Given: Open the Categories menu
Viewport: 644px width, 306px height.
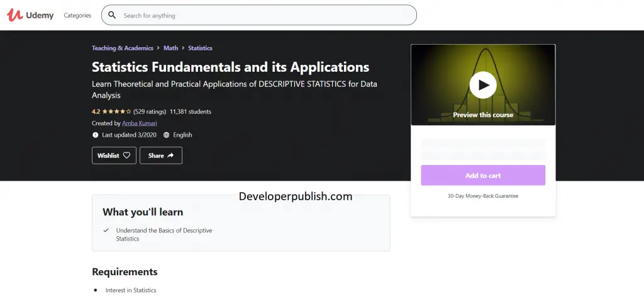Looking at the screenshot, I should click(77, 15).
